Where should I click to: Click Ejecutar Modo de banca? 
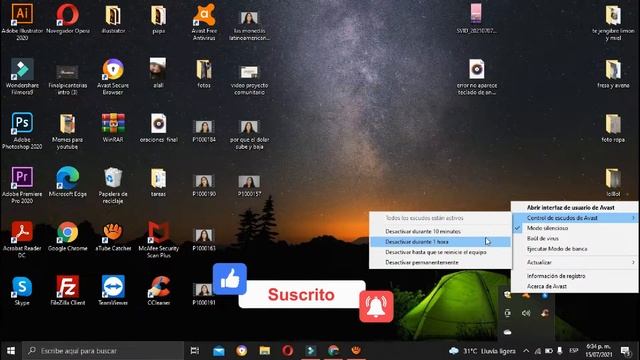(574, 249)
